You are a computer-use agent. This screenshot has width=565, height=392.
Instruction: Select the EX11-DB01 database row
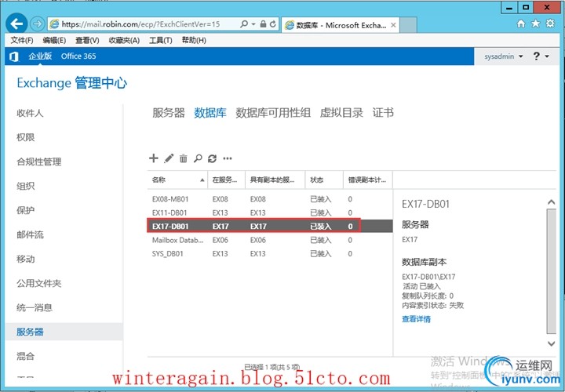[270, 212]
